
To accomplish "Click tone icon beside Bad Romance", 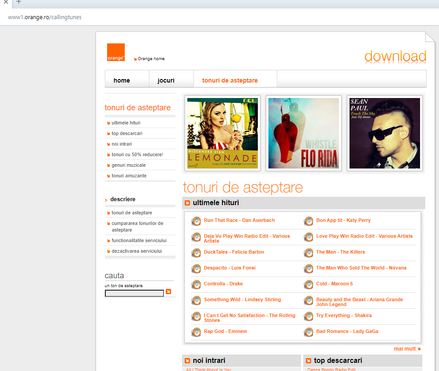I will [308, 332].
